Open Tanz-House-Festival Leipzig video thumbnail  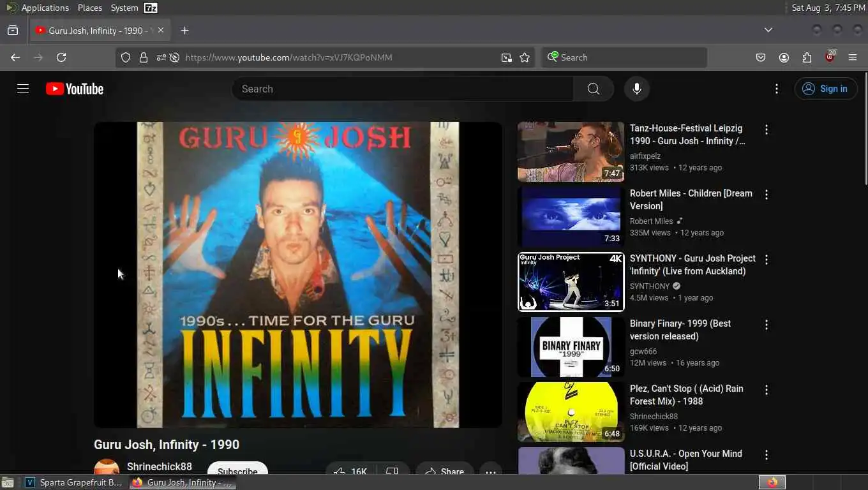(x=571, y=152)
